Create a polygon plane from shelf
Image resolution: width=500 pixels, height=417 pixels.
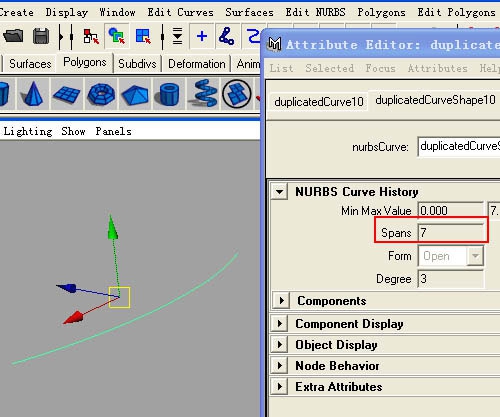coord(66,94)
